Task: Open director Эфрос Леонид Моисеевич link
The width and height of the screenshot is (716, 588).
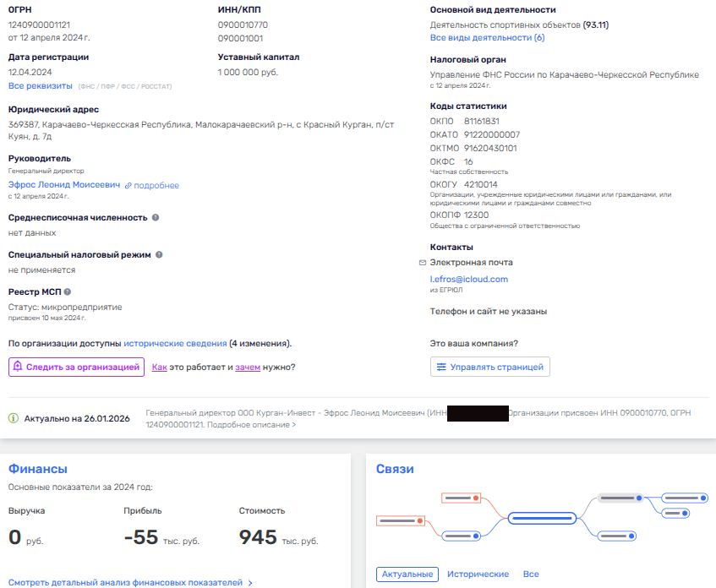Action: coord(64,185)
